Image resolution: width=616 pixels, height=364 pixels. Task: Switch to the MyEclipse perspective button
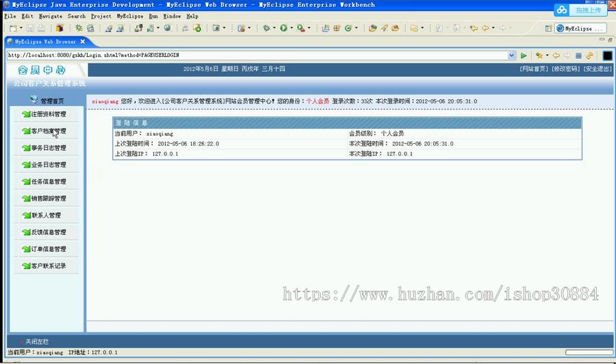[x=580, y=28]
